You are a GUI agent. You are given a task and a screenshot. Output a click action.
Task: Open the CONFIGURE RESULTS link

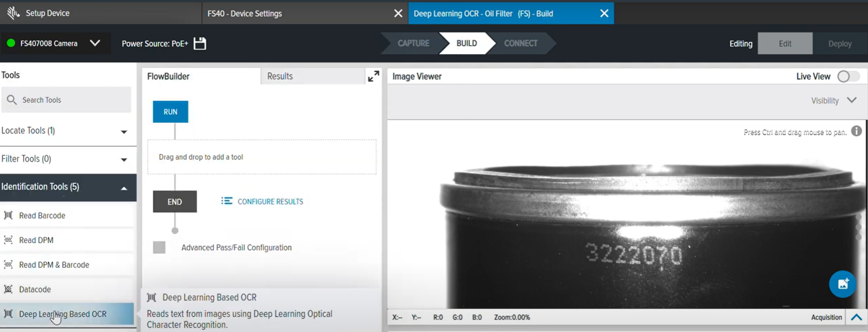pos(269,202)
